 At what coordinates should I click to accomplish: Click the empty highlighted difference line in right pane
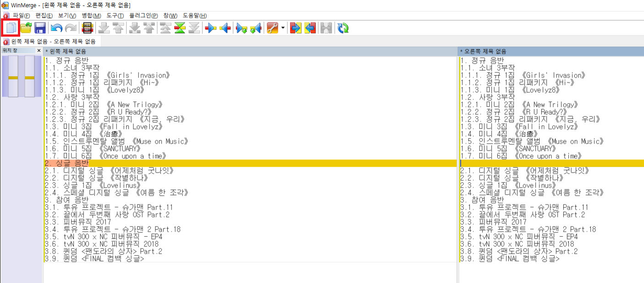click(551, 163)
